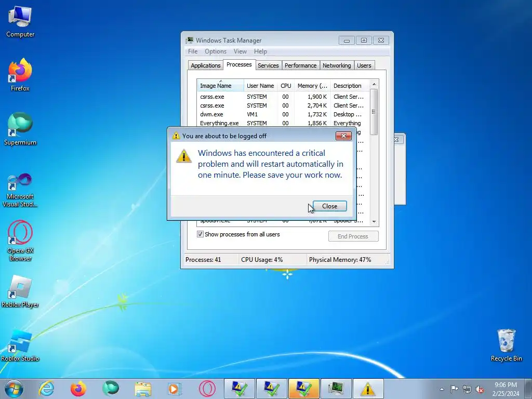Click the Task Manager title bar icon

[189, 41]
